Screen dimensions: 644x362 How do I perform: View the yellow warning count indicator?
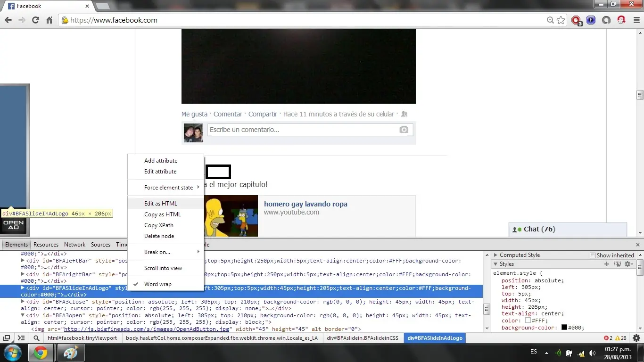(x=620, y=338)
